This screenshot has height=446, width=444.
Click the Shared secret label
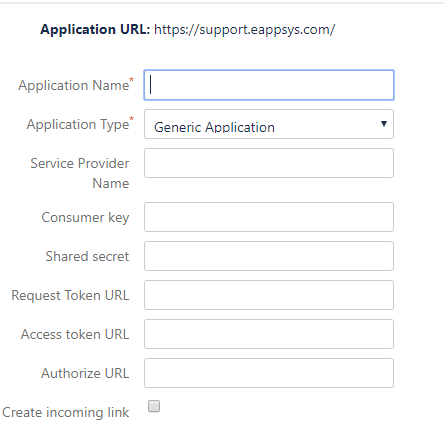(x=87, y=256)
